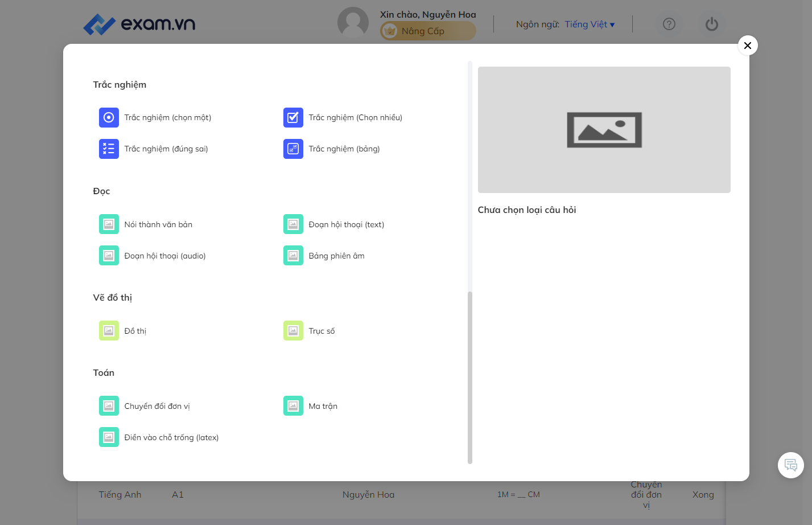Viewport: 812px width, 525px height.
Task: Click the 'Ngôn ngữ:' label
Action: [538, 24]
